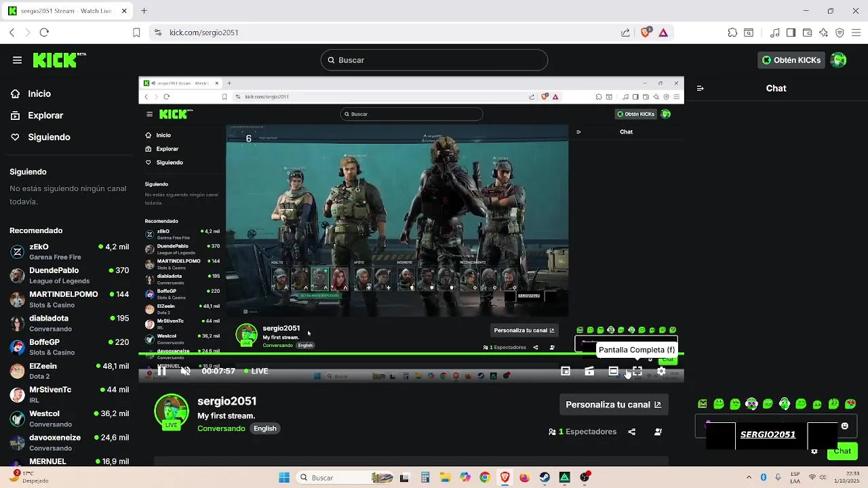
Task: Open sergio2051 channel avatar
Action: tap(172, 411)
